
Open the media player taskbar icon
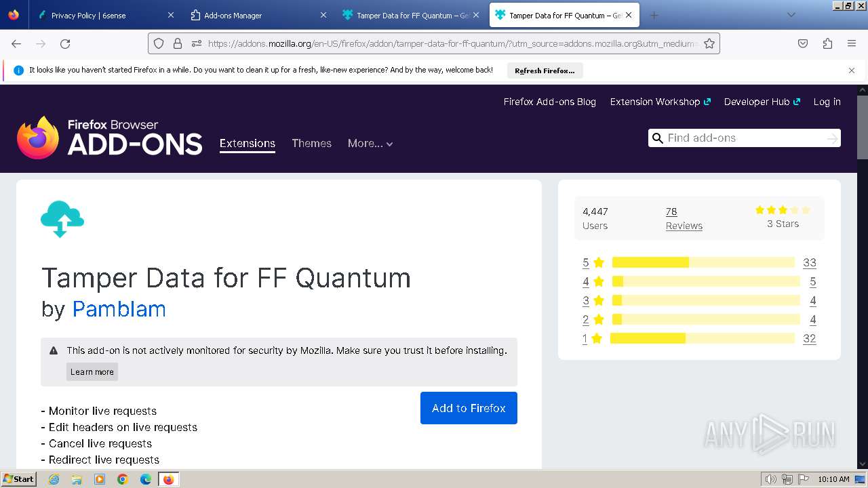point(100,479)
